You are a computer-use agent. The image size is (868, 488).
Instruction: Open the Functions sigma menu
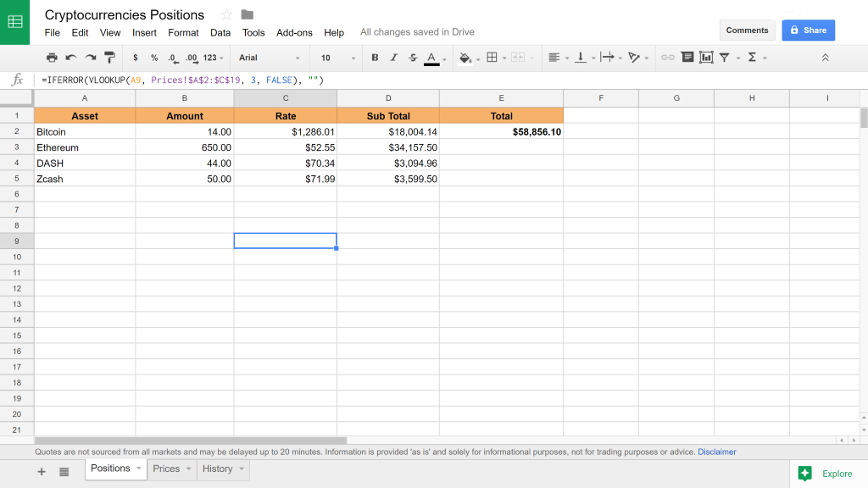click(x=752, y=57)
